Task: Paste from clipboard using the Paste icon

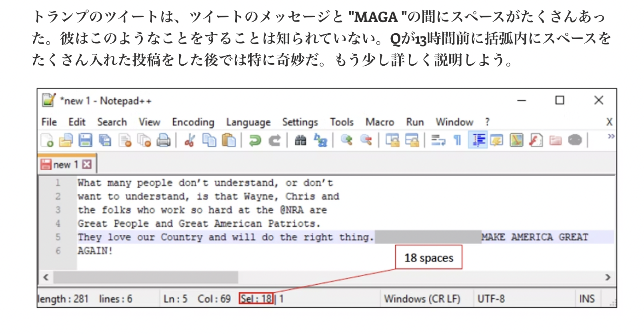Action: [x=228, y=140]
